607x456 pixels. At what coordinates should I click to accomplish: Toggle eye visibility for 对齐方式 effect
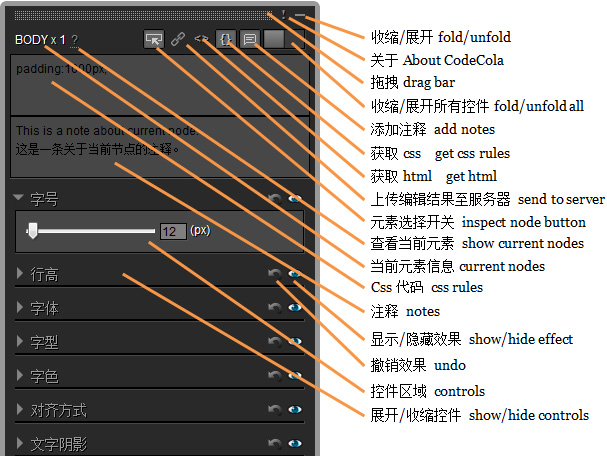click(x=294, y=410)
